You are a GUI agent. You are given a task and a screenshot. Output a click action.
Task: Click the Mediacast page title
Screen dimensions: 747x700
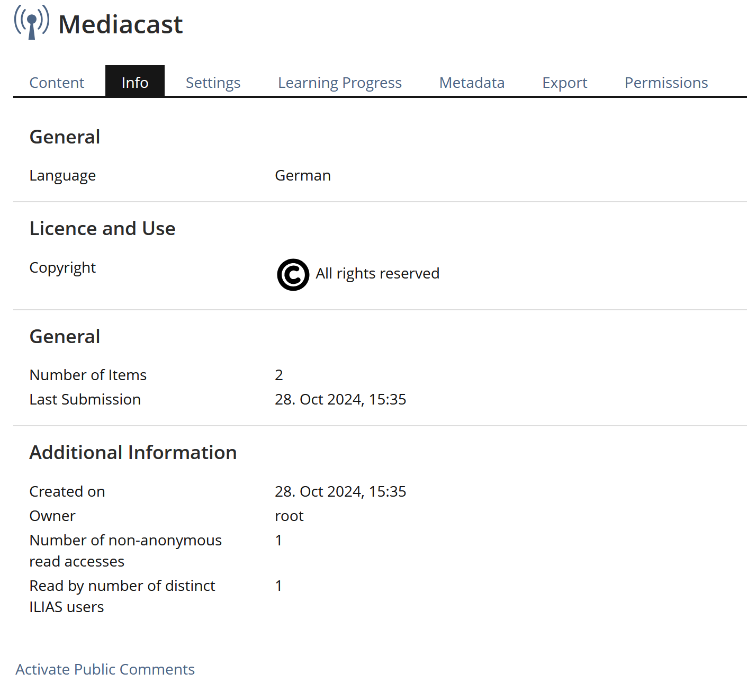point(120,24)
